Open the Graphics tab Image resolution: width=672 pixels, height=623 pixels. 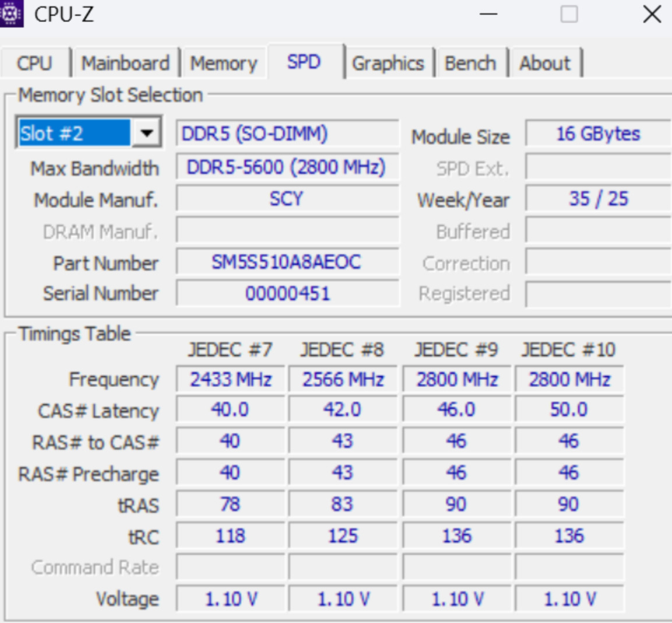click(388, 63)
